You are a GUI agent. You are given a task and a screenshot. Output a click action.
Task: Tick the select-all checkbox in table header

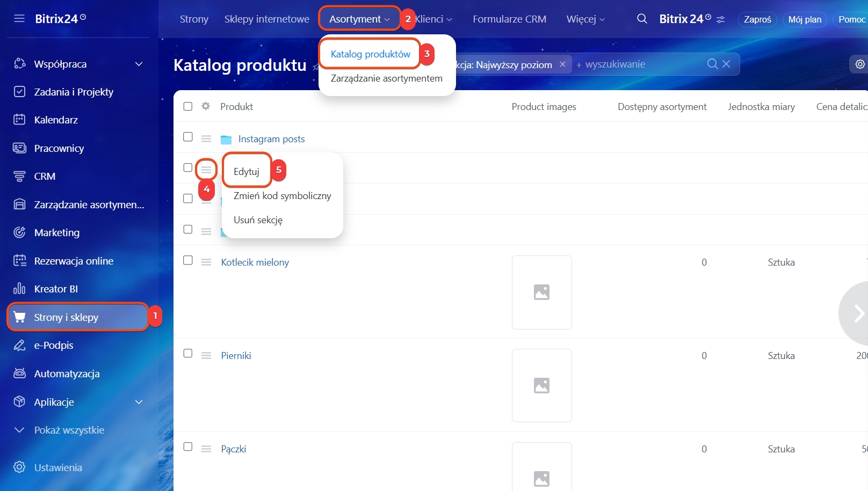188,106
